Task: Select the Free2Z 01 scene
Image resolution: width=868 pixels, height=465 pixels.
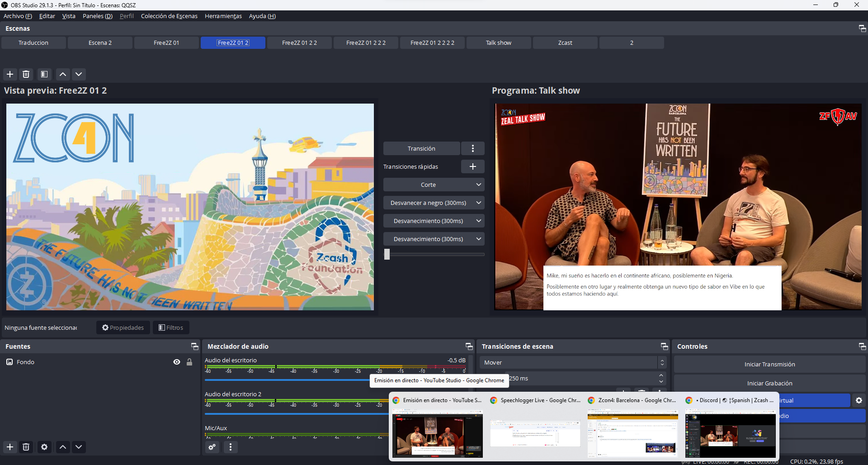Action: (166, 43)
